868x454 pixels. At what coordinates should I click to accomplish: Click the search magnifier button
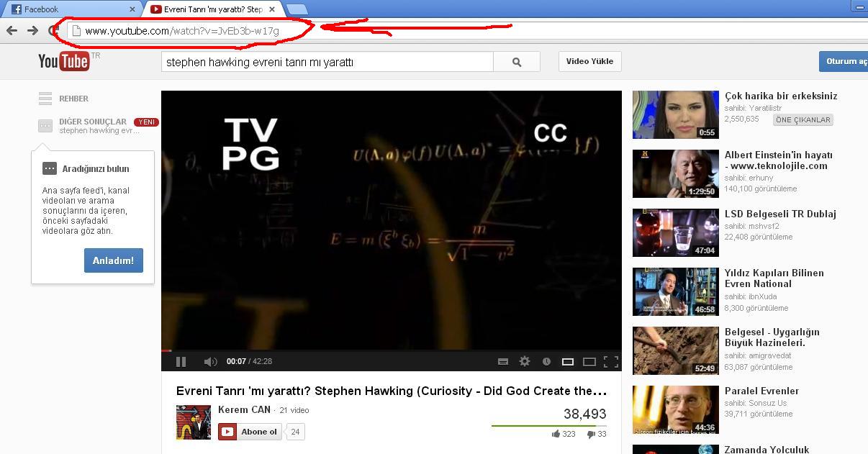[x=517, y=62]
